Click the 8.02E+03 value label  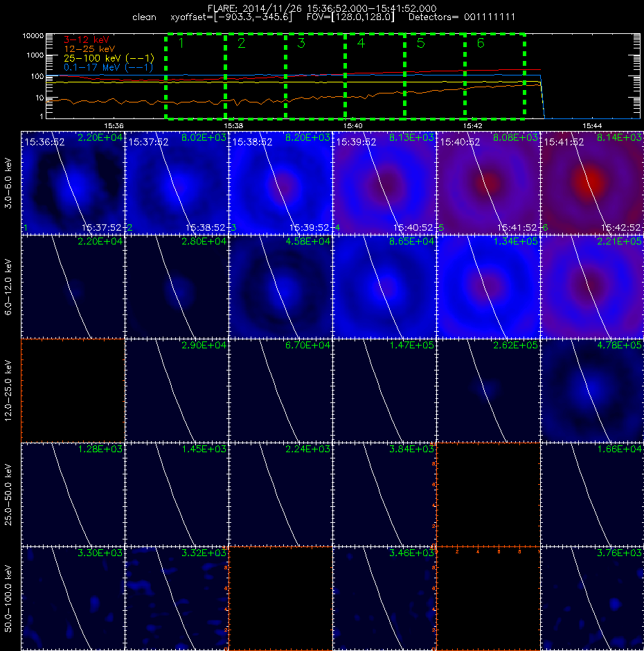(x=204, y=137)
